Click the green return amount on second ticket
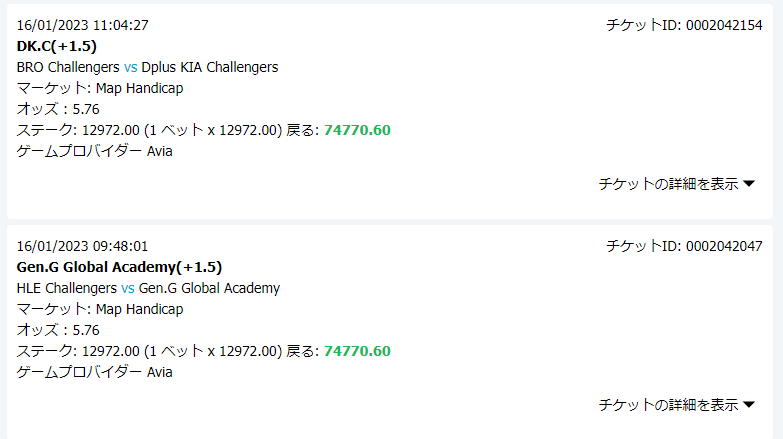The height and width of the screenshot is (439, 783). 357,351
